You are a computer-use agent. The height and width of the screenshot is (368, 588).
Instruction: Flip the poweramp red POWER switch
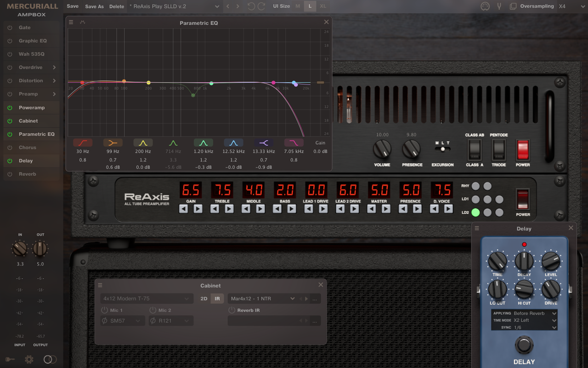coord(523,149)
